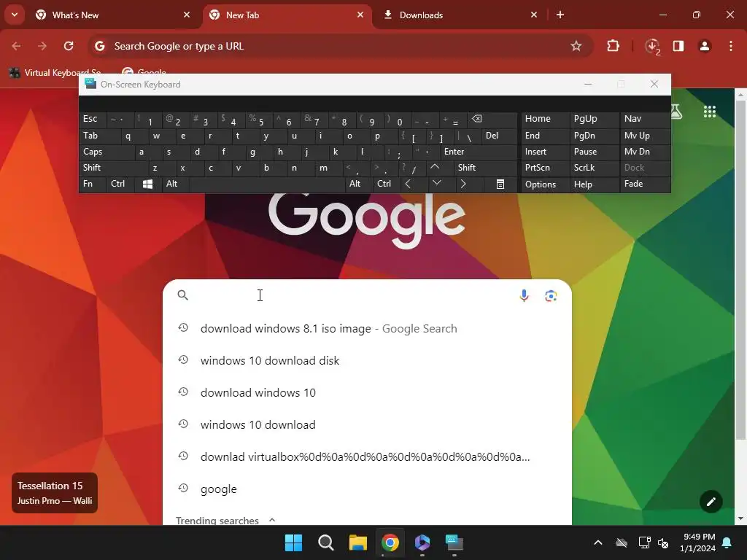Click the address bar URL field
The width and height of the screenshot is (747, 560).
pyautogui.click(x=333, y=46)
